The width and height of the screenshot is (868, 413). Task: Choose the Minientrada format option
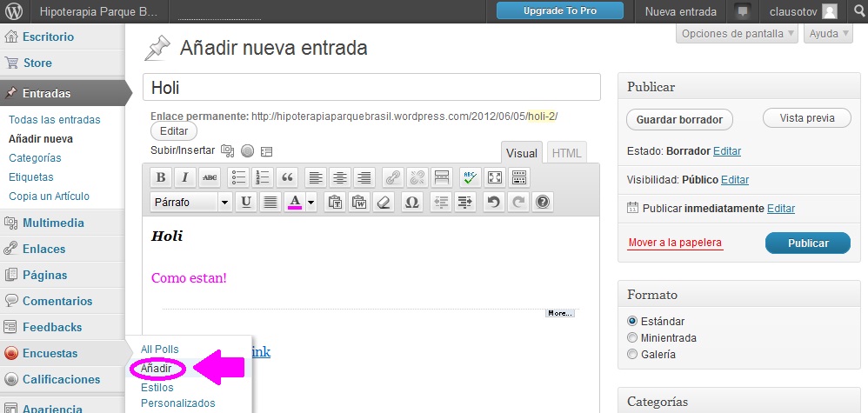[x=632, y=337]
